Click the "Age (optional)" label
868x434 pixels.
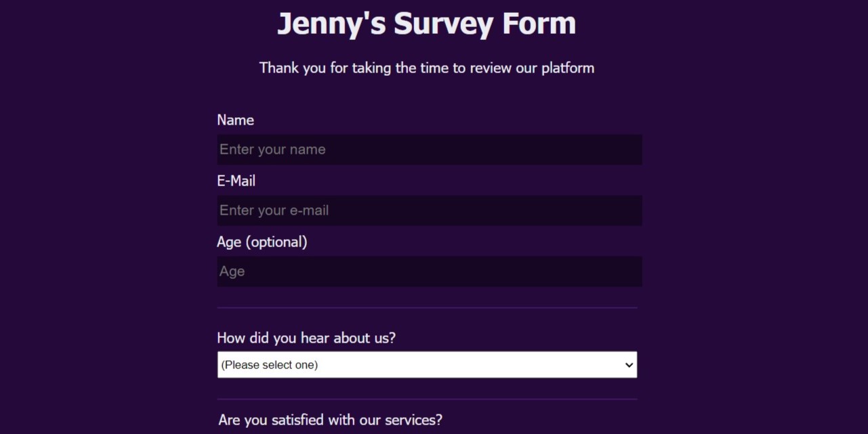[x=262, y=242]
